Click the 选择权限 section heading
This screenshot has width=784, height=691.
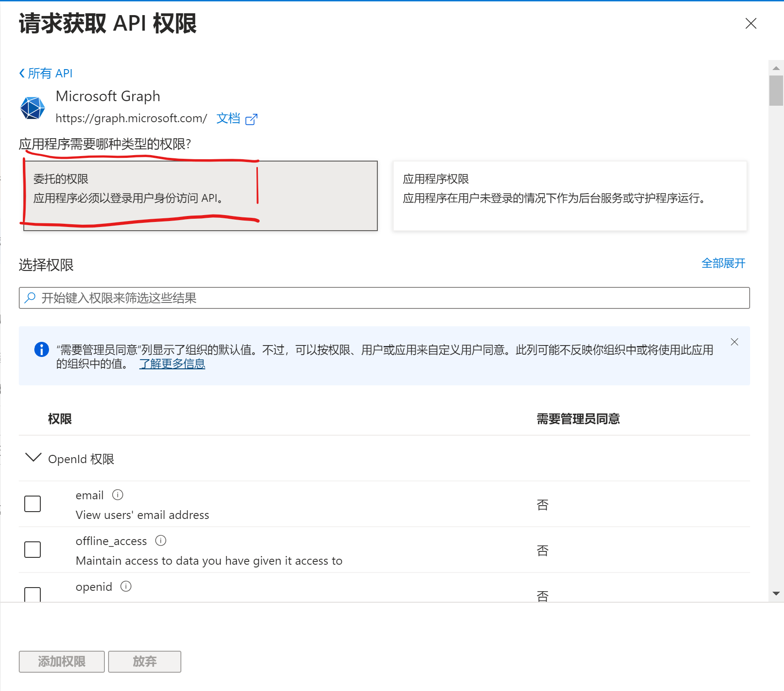tap(46, 265)
